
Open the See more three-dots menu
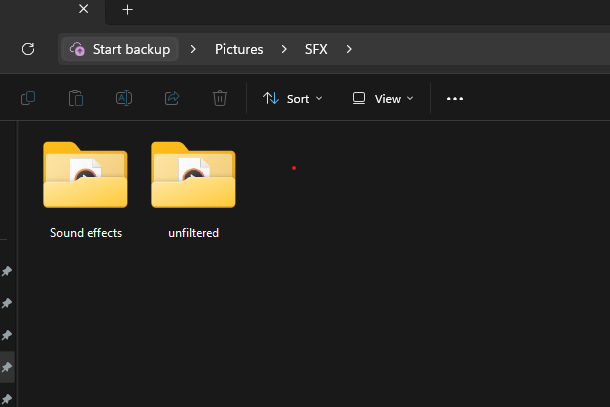(x=455, y=99)
